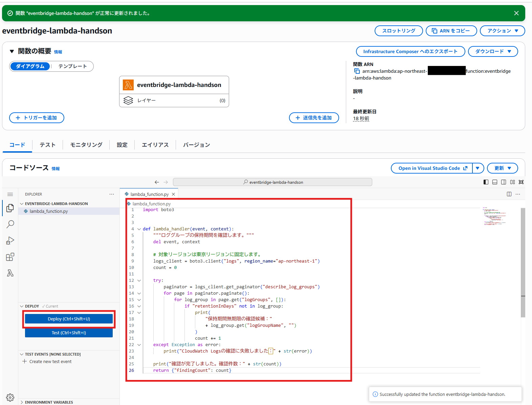The width and height of the screenshot is (532, 405).
Task: Collapse the TEST EVENTS section
Action: point(22,354)
